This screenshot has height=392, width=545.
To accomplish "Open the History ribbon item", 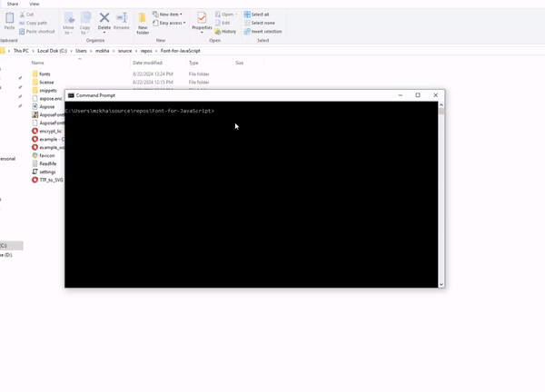I will [228, 31].
